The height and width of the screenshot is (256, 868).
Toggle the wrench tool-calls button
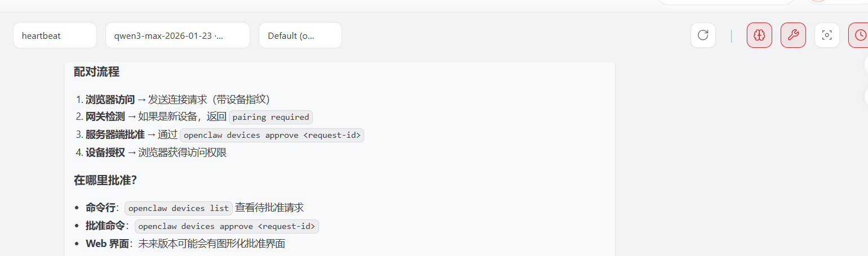pos(793,35)
